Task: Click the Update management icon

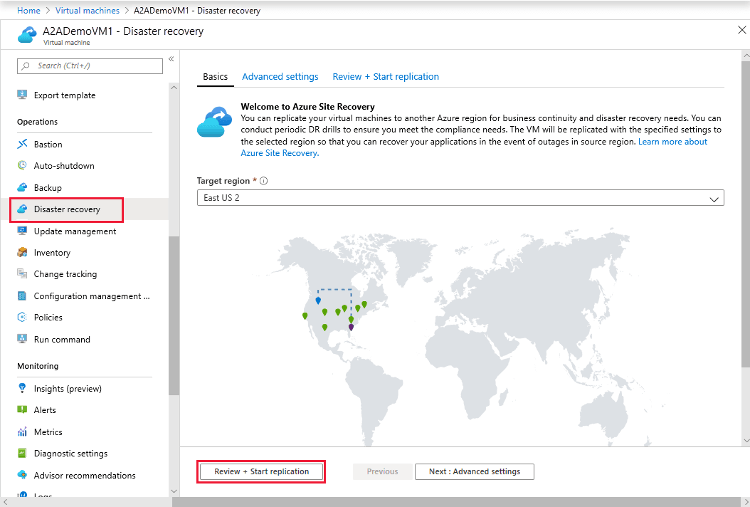Action: 23,231
